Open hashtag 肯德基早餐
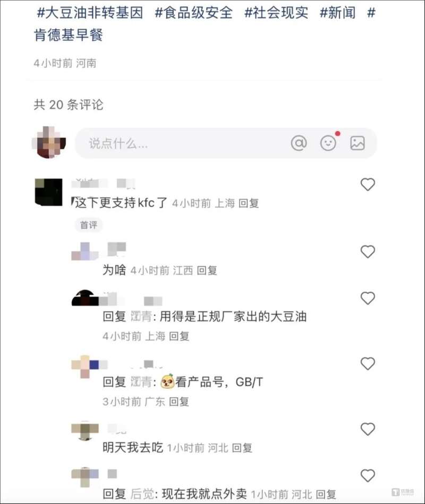The width and height of the screenshot is (425, 504). (x=68, y=35)
